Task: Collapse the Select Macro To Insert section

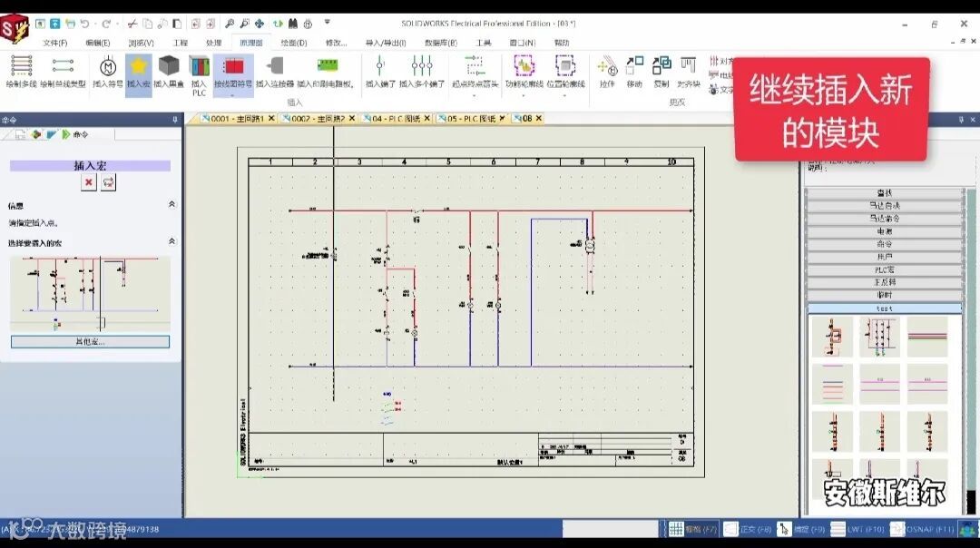Action: [171, 241]
